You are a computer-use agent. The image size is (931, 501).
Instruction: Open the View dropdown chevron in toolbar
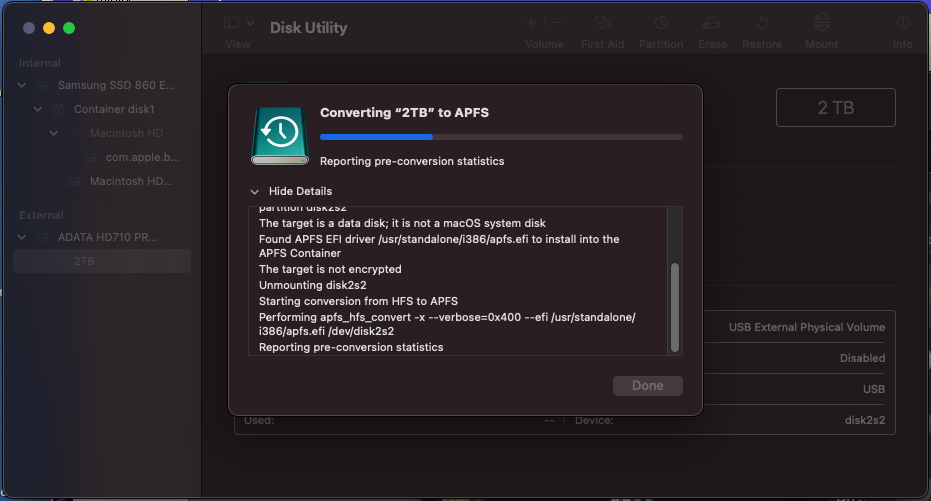pos(251,23)
